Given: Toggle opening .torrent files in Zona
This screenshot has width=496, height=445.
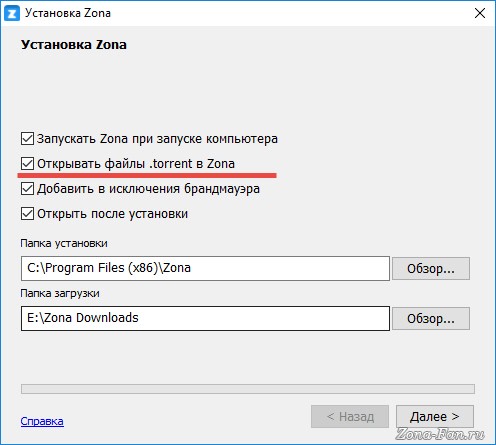Looking at the screenshot, I should click(27, 164).
